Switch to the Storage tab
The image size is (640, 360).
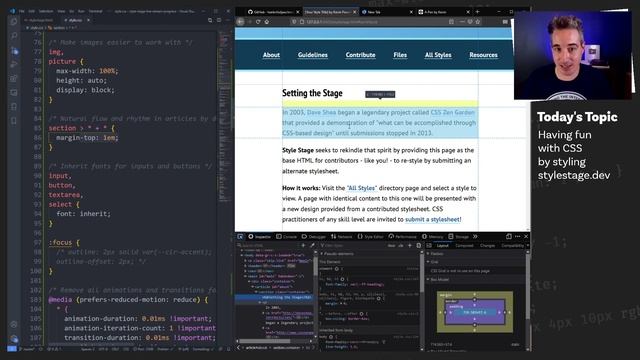[459, 236]
